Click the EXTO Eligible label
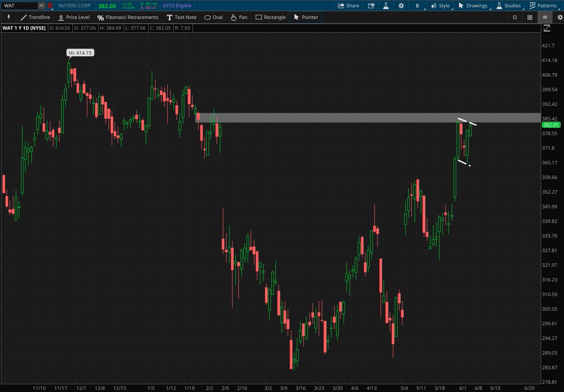The width and height of the screenshot is (564, 392). click(x=177, y=6)
